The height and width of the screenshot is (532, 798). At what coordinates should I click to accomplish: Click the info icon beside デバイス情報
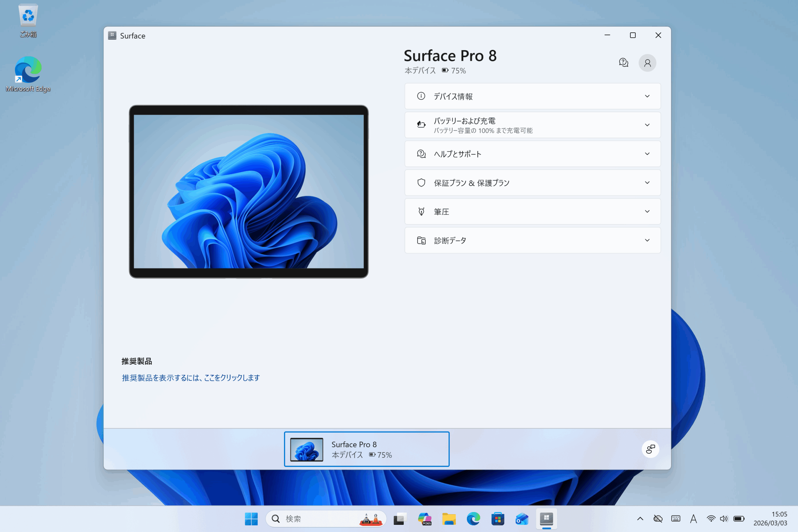point(421,96)
